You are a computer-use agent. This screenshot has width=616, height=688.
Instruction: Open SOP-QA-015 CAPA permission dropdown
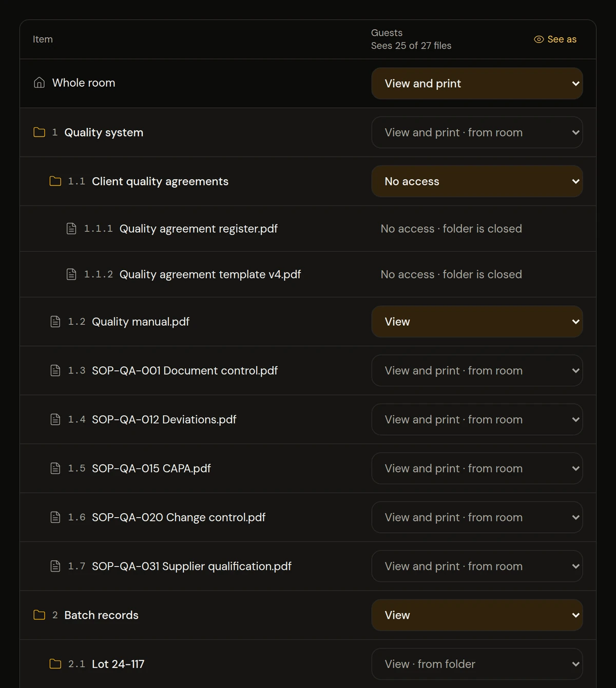477,468
